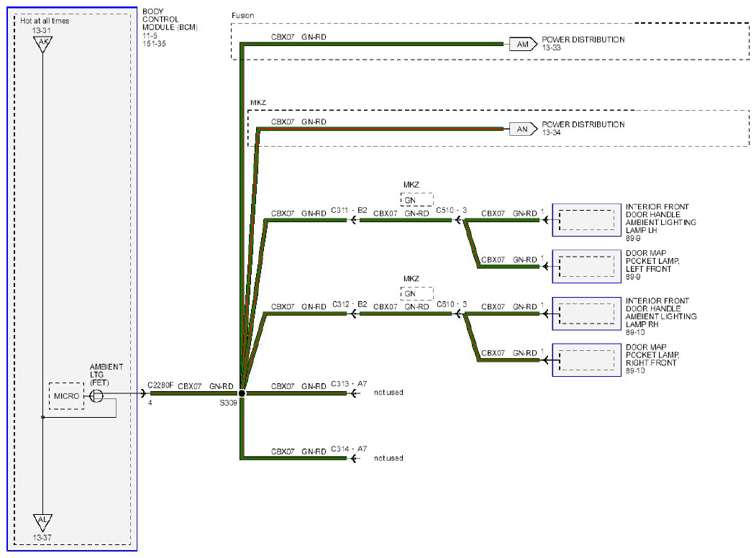Click the 'BODY CONTROL MODULE (BCM)' title

click(x=170, y=19)
